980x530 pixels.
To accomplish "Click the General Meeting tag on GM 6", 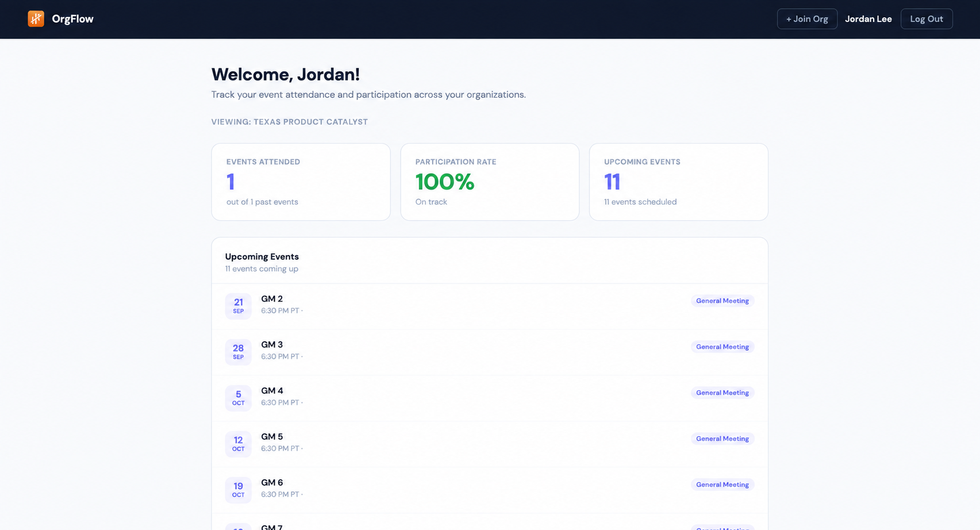I will click(x=722, y=485).
